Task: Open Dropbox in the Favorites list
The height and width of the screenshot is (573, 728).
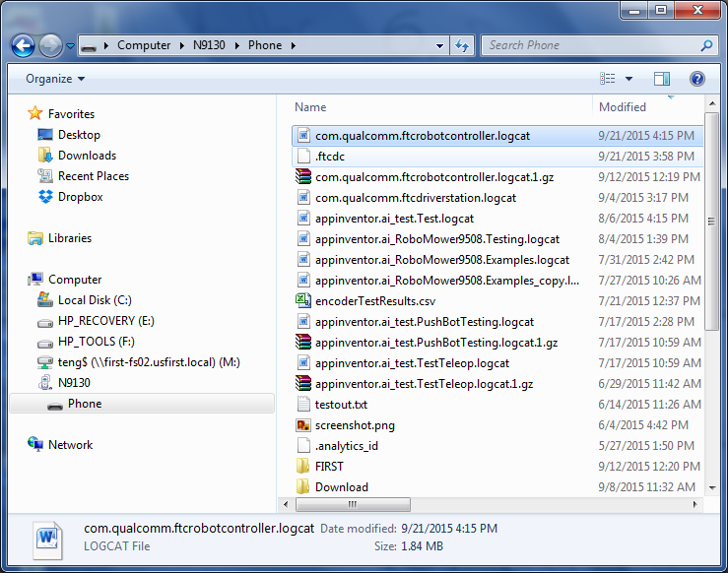Action: point(81,197)
